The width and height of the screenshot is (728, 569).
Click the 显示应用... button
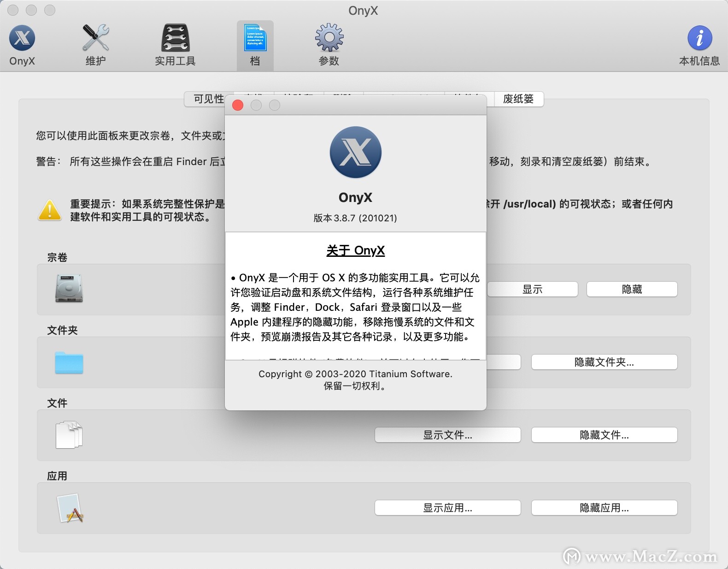pyautogui.click(x=447, y=508)
